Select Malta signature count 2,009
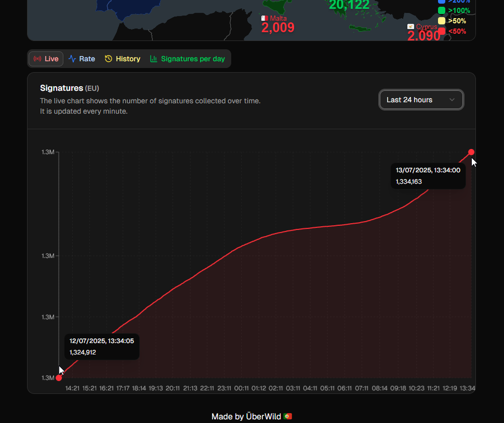Viewport: 504px width, 423px height. point(277,28)
